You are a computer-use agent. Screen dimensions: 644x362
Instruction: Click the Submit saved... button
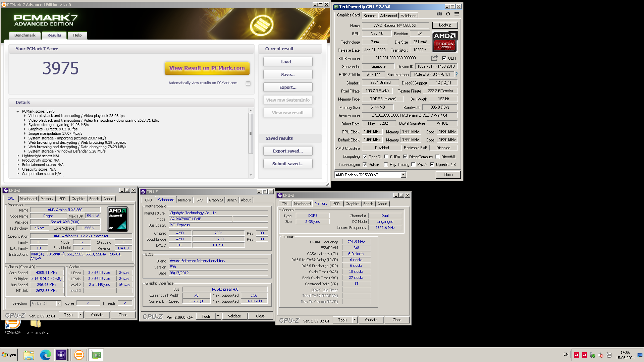click(x=288, y=164)
